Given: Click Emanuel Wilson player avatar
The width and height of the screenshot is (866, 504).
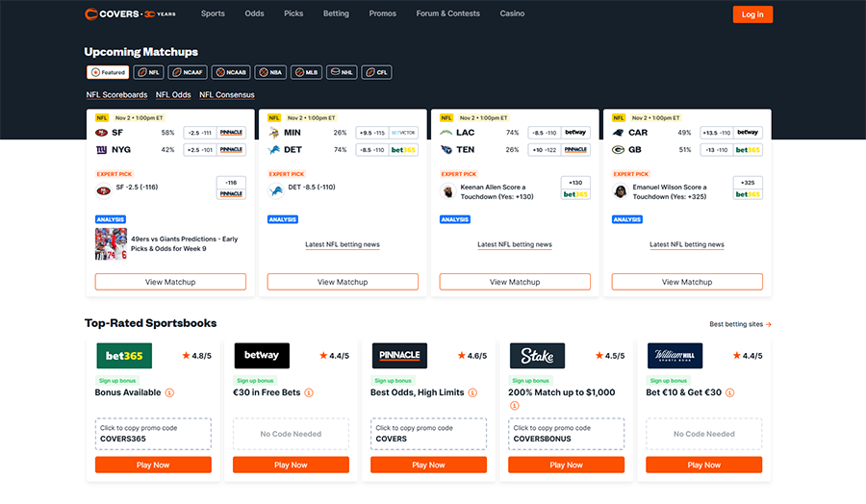Looking at the screenshot, I should 621,191.
